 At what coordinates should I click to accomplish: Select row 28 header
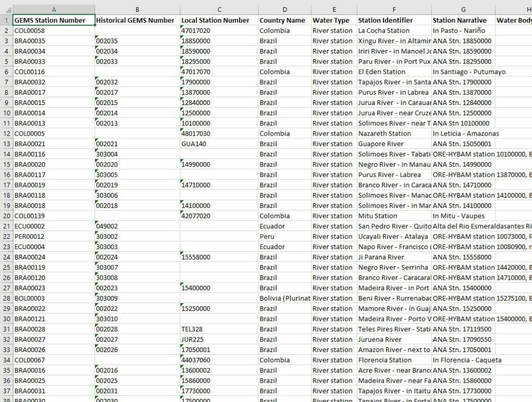pos(6,298)
